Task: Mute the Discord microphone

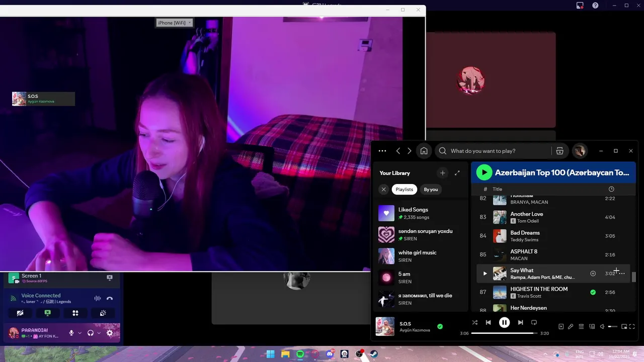Action: point(71,333)
